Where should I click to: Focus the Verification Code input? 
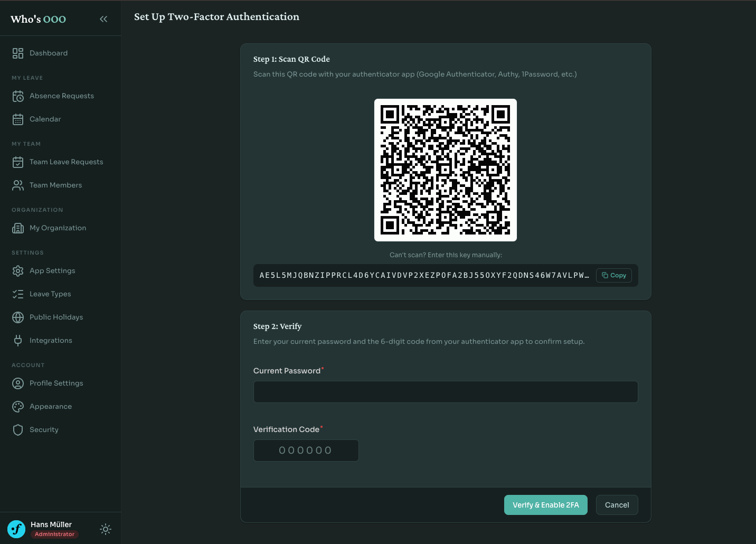[306, 451]
